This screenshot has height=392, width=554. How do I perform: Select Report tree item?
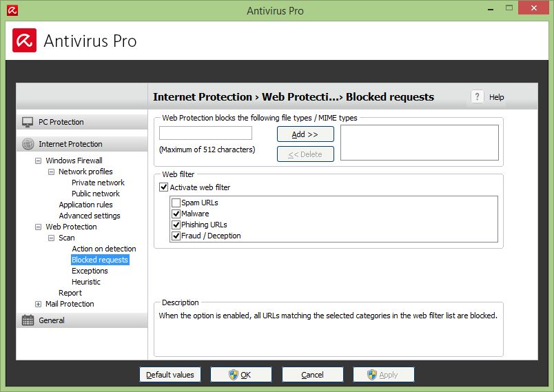(x=70, y=293)
